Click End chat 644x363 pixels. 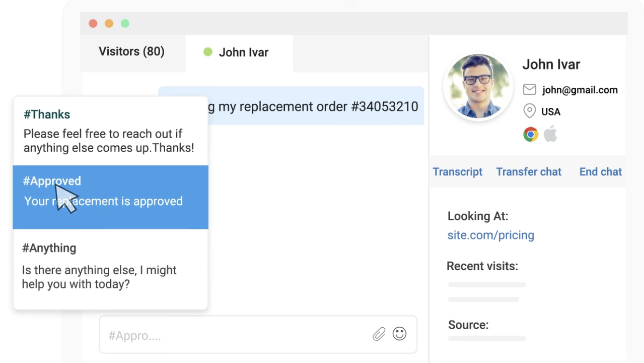600,172
